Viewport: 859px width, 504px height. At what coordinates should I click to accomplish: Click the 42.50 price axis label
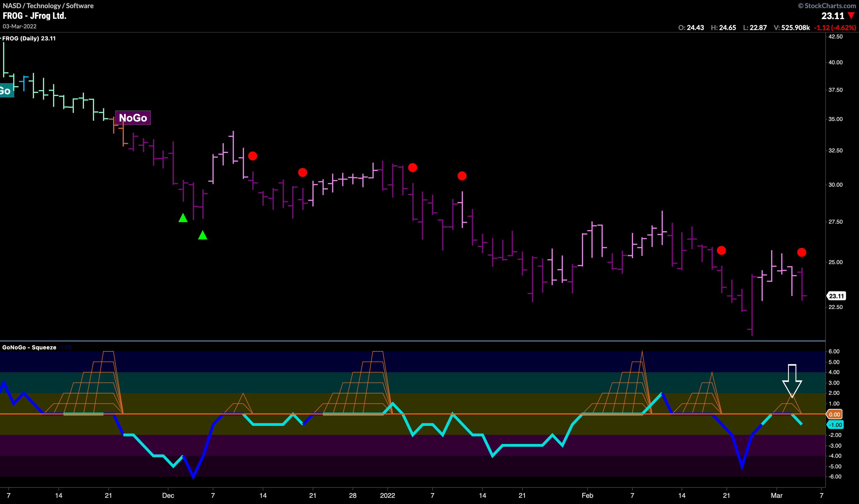pyautogui.click(x=835, y=37)
